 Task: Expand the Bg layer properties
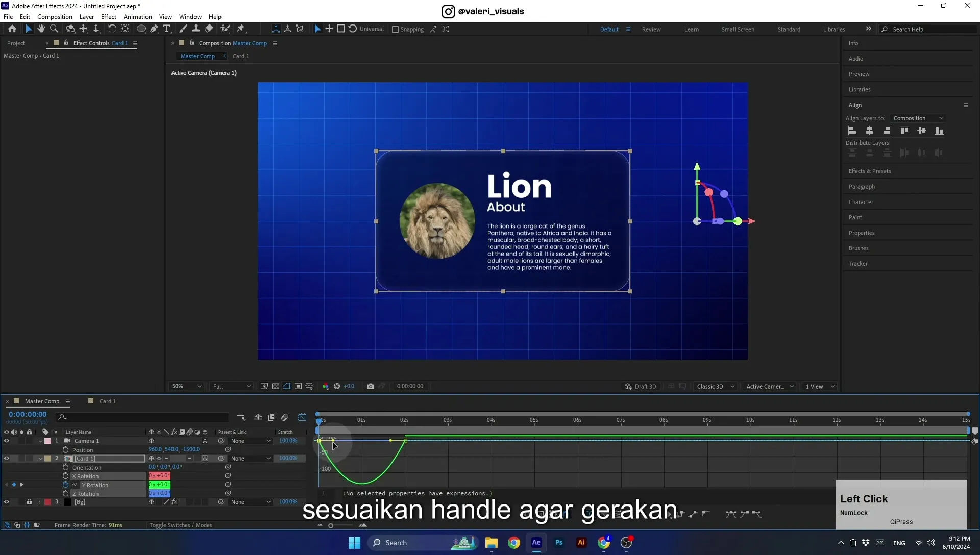(39, 502)
